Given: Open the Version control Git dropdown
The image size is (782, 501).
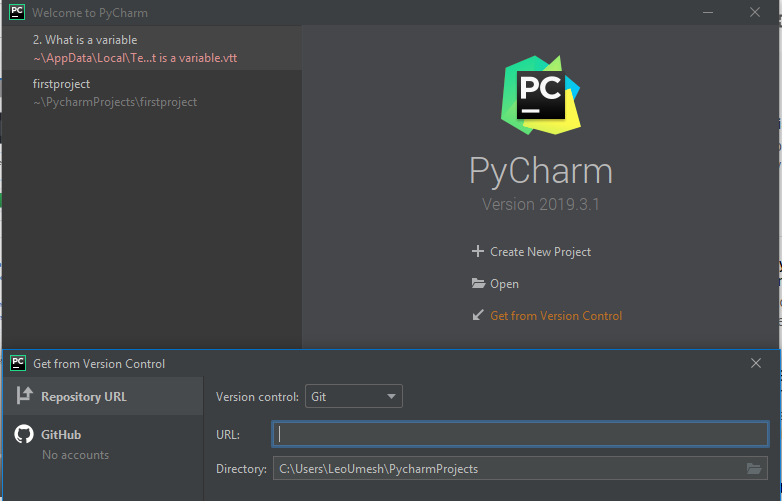Looking at the screenshot, I should point(354,396).
